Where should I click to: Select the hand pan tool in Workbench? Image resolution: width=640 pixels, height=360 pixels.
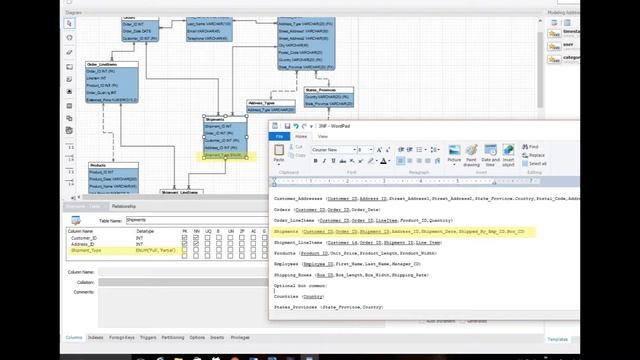(x=69, y=38)
